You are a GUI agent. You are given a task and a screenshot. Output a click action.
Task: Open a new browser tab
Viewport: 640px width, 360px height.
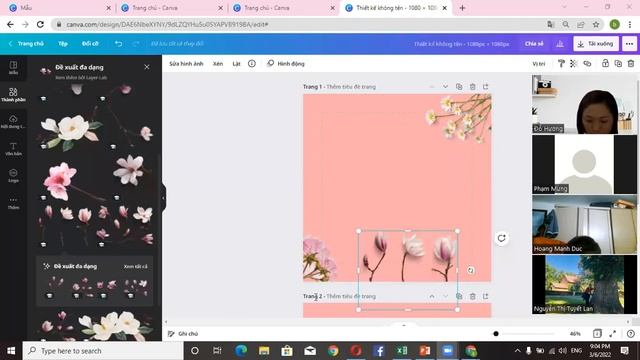point(462,8)
